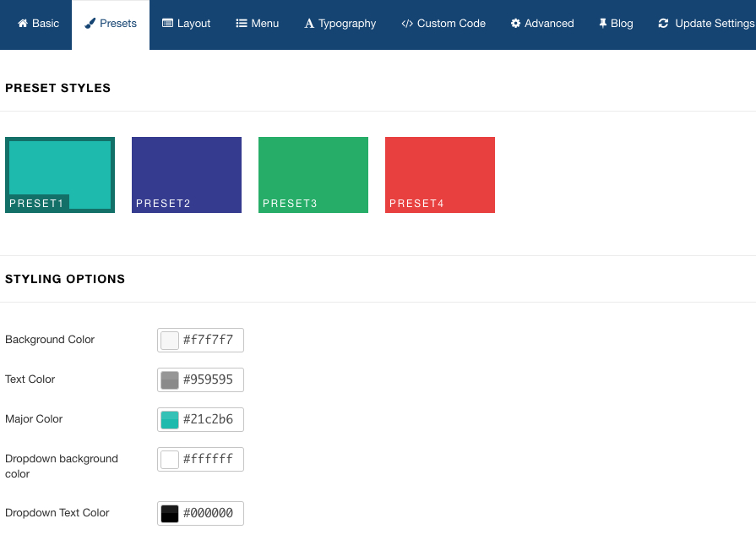
Task: Open the Background Color swatch picker
Action: 170,341
